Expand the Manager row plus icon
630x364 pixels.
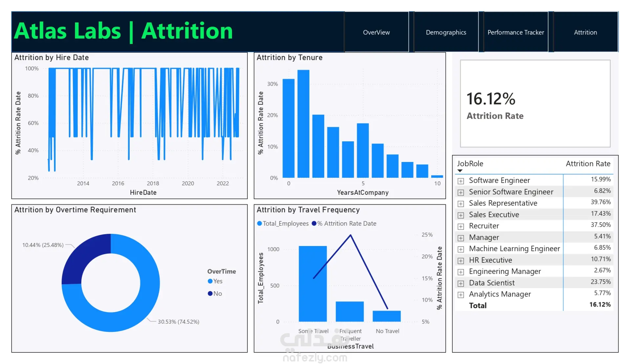(461, 238)
